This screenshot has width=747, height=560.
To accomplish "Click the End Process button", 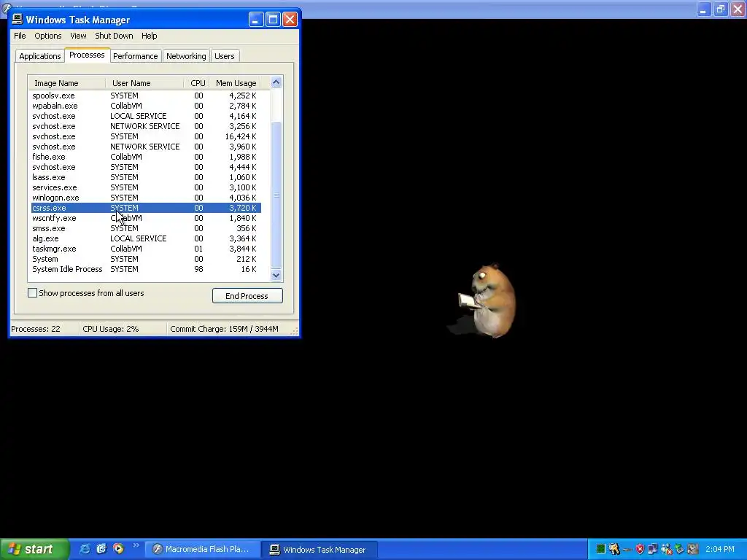I will 247,296.
